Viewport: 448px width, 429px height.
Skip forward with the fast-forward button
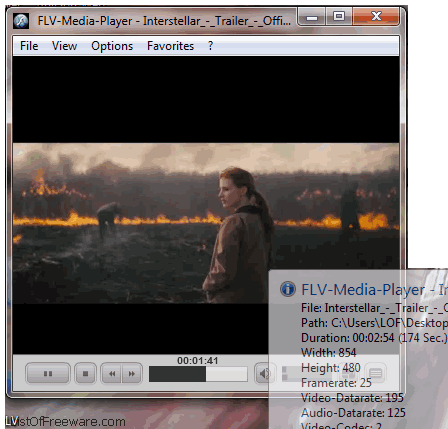click(x=132, y=373)
